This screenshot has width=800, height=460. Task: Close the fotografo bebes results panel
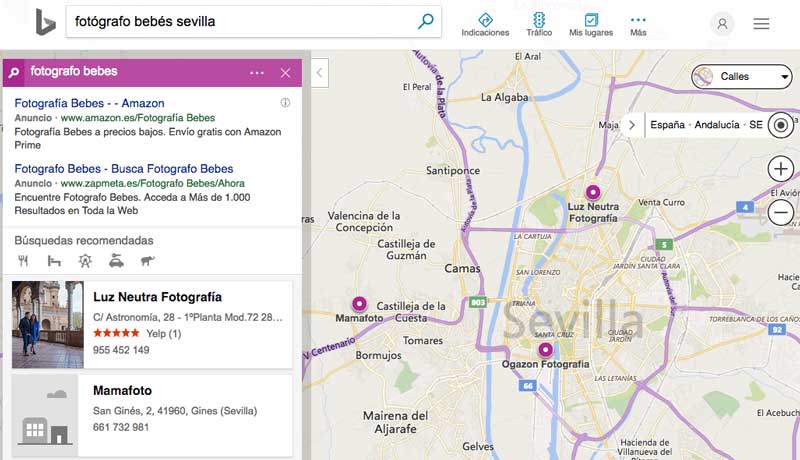285,73
